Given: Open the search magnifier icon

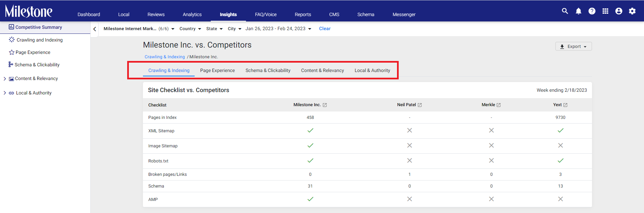Looking at the screenshot, I should pos(565,11).
